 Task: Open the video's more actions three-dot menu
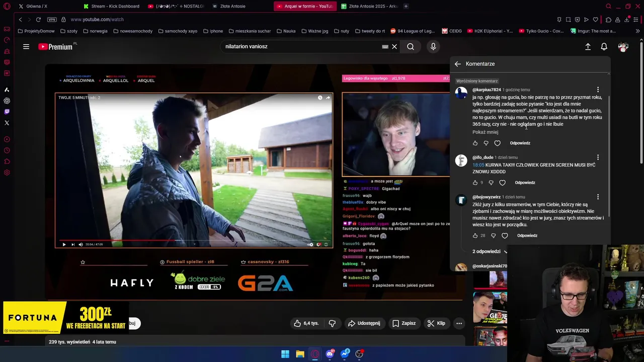click(x=459, y=323)
